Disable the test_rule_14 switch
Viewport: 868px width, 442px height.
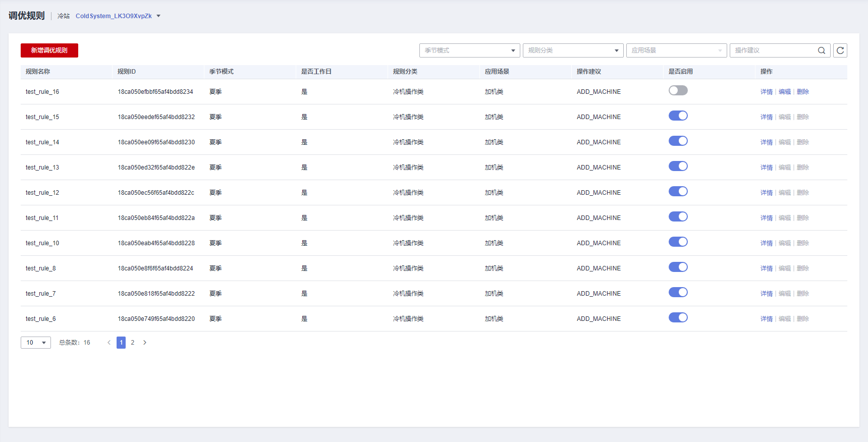pos(678,141)
